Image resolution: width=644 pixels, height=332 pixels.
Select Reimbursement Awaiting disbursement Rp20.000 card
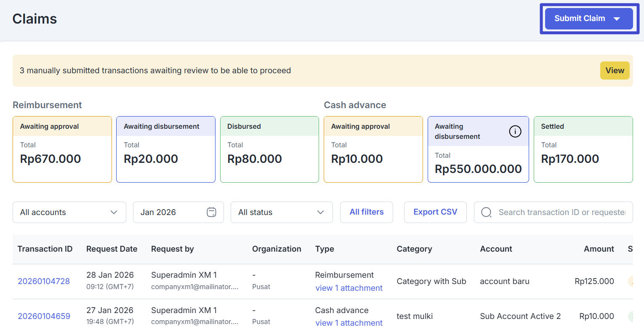(x=165, y=149)
